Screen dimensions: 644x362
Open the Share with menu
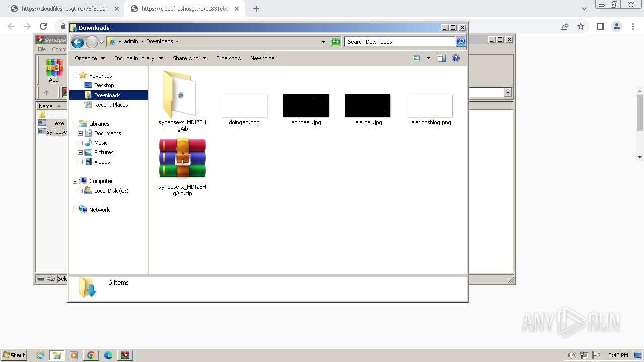pyautogui.click(x=189, y=58)
